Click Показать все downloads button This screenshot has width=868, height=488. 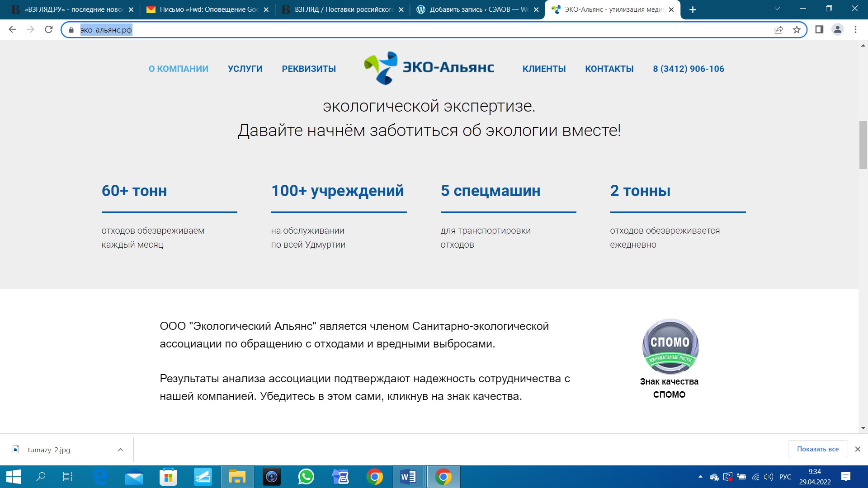pyautogui.click(x=817, y=449)
